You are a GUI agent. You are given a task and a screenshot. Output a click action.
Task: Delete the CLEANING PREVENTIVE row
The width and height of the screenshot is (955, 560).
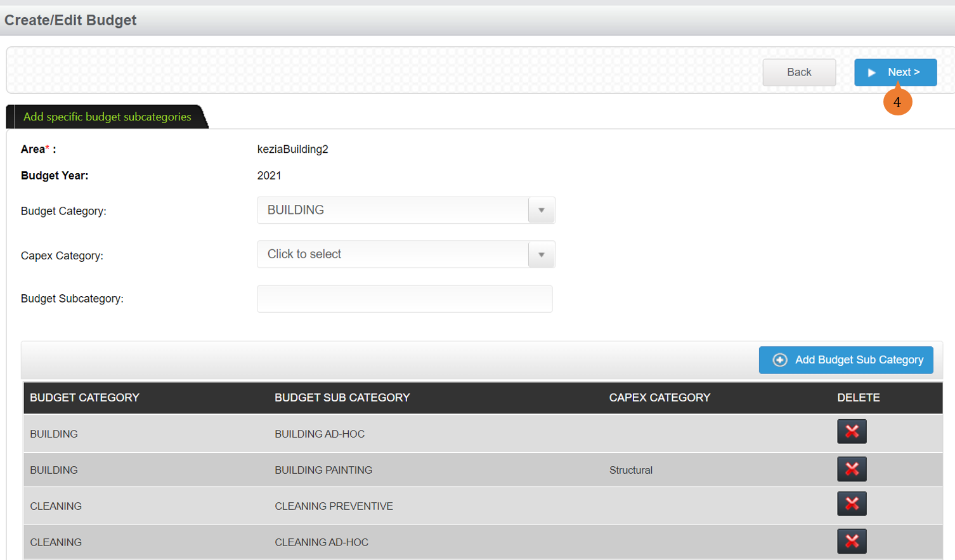[852, 504]
